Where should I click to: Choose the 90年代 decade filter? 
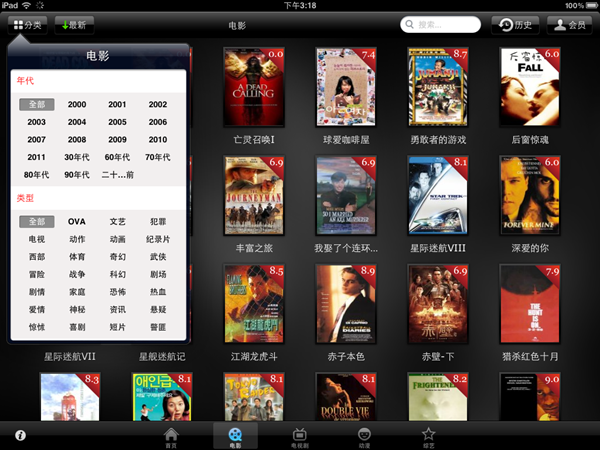point(77,175)
